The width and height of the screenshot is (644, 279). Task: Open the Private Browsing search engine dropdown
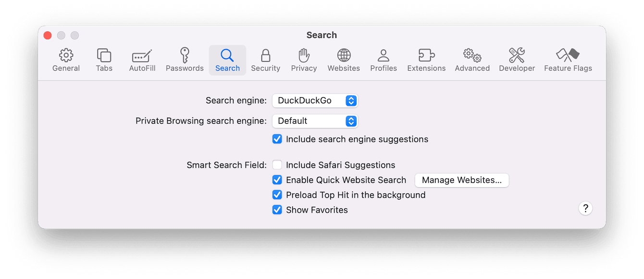[315, 121]
